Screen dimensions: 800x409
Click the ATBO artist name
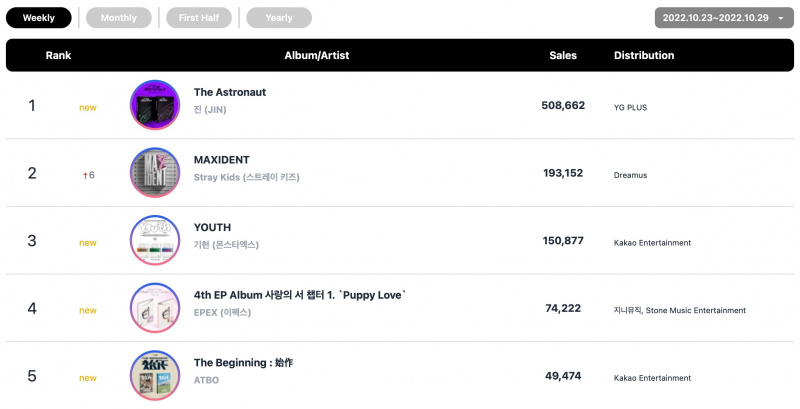206,380
